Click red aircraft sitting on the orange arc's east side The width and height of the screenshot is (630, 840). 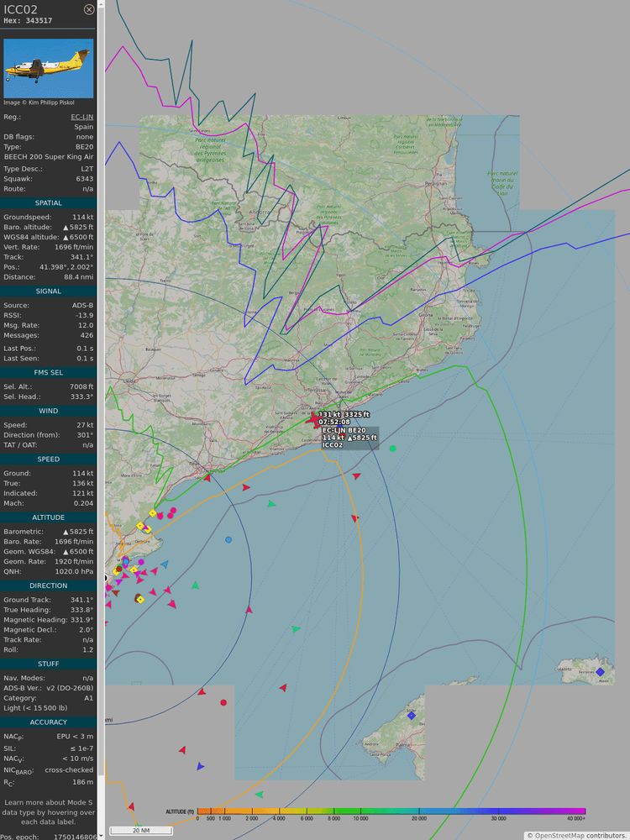click(354, 518)
